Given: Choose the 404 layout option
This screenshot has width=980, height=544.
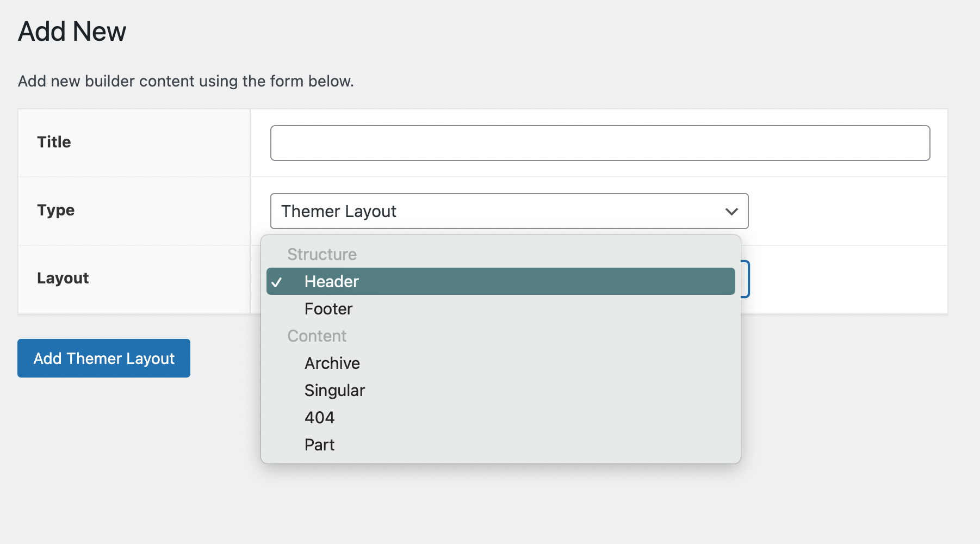Looking at the screenshot, I should [319, 418].
